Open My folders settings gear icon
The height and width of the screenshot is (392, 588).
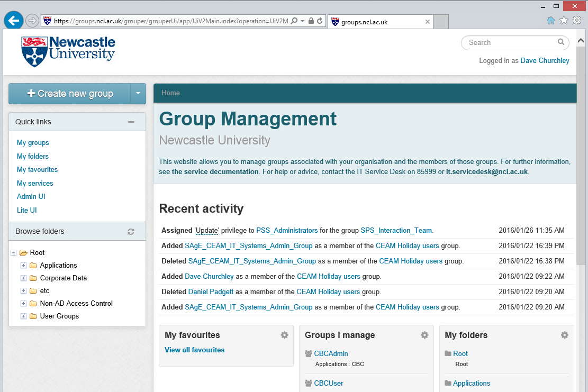(565, 335)
